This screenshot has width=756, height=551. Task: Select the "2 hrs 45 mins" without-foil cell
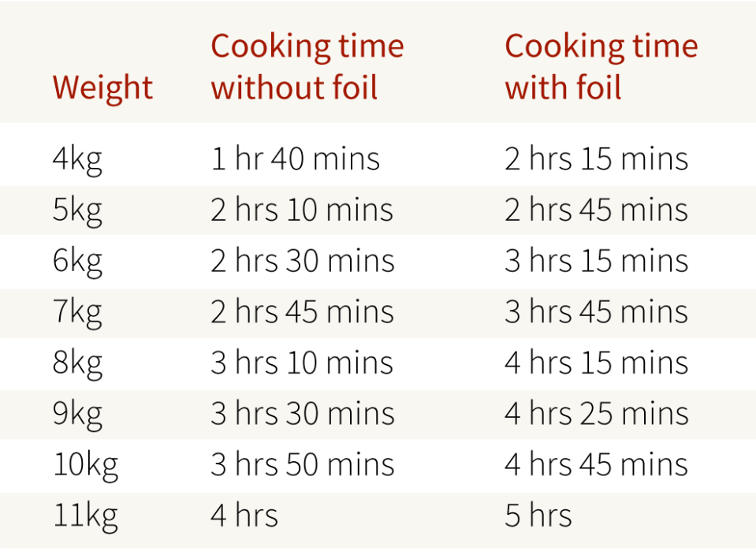(x=302, y=312)
